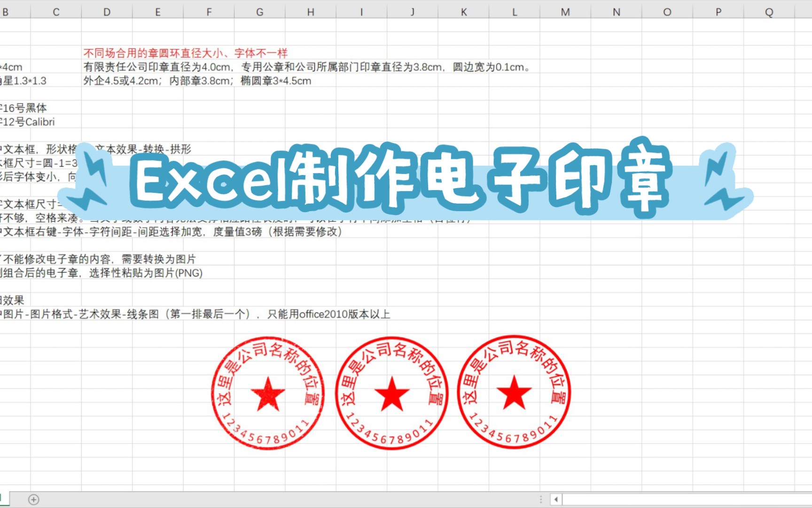Select the thin-outlined red stamp image
The width and height of the screenshot is (812, 508).
pyautogui.click(x=268, y=393)
